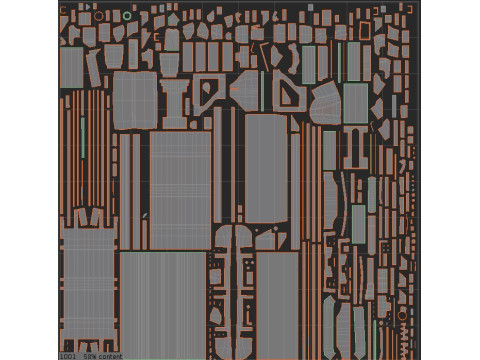Click the "58% content" status text
The width and height of the screenshot is (480, 360).
click(x=103, y=356)
